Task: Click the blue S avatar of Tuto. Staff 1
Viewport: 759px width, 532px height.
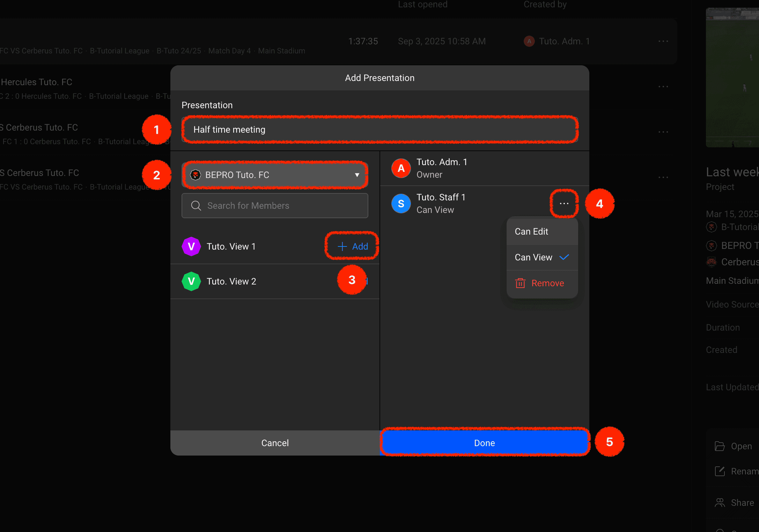Action: (x=401, y=204)
